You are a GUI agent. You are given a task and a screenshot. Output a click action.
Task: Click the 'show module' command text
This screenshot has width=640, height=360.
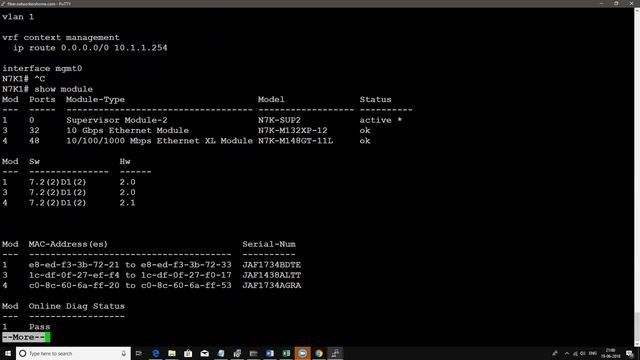click(64, 89)
